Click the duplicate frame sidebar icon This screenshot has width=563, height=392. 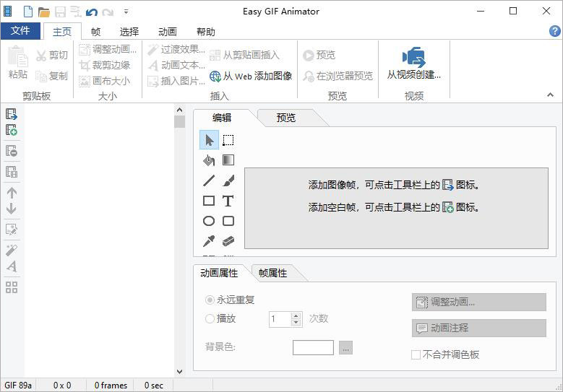[x=12, y=172]
